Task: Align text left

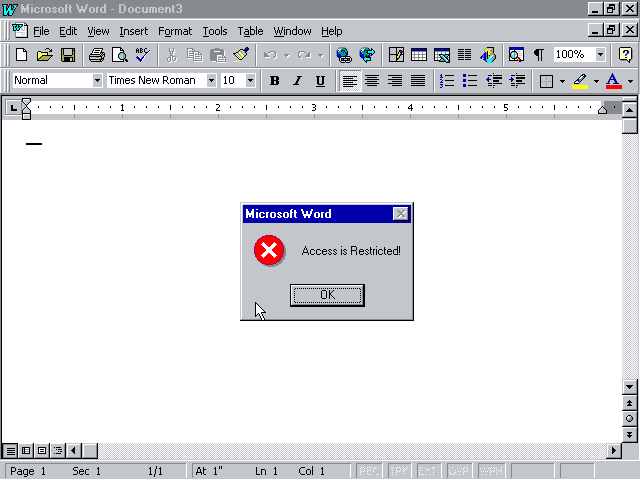Action: click(x=350, y=81)
